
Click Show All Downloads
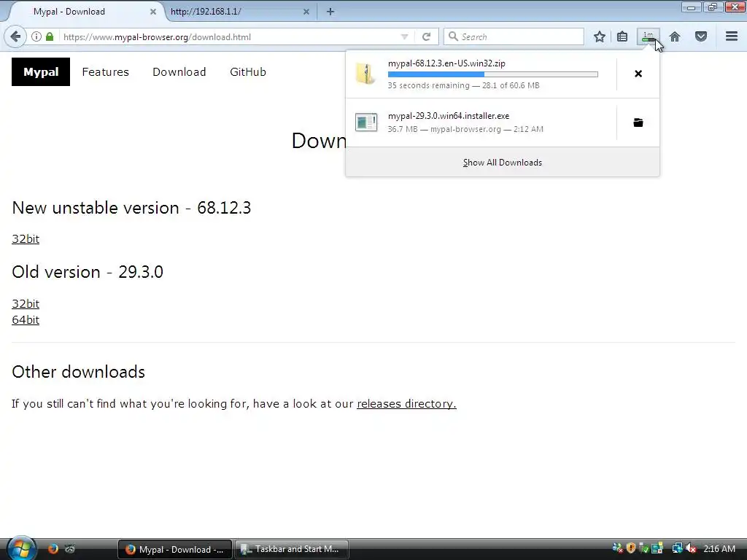pos(503,163)
